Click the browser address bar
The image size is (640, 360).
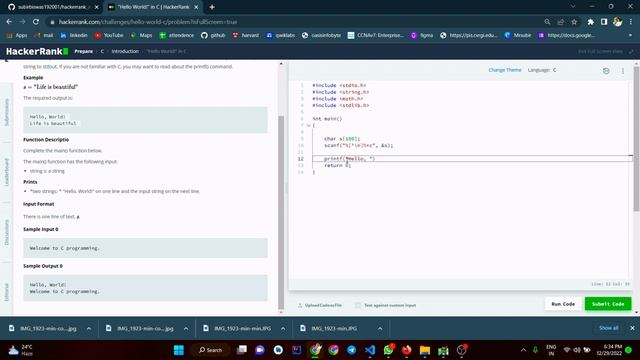(294, 22)
